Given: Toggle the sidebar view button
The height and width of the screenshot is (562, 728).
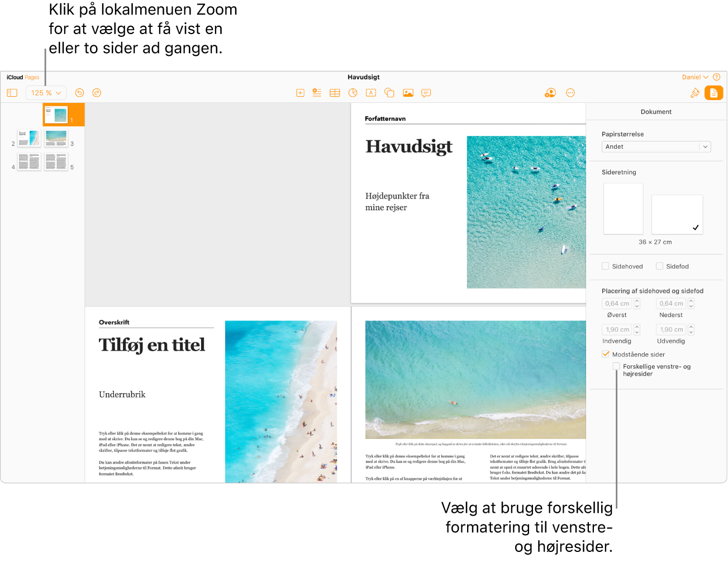Looking at the screenshot, I should coord(12,93).
